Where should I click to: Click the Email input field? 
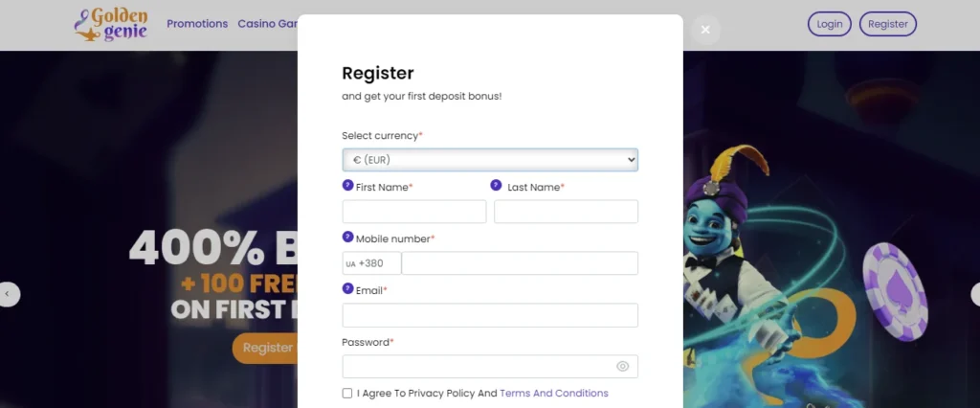coord(490,315)
